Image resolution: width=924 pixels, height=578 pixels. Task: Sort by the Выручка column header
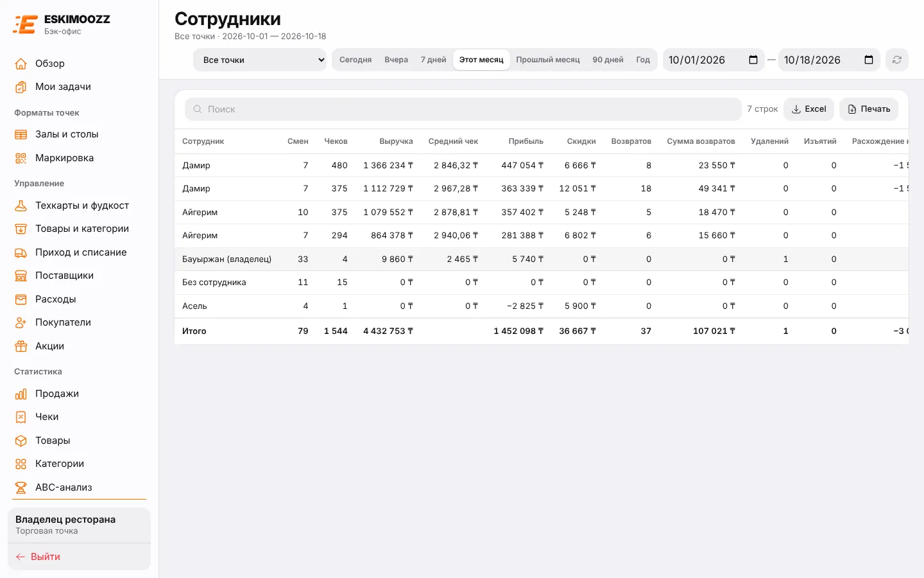396,141
